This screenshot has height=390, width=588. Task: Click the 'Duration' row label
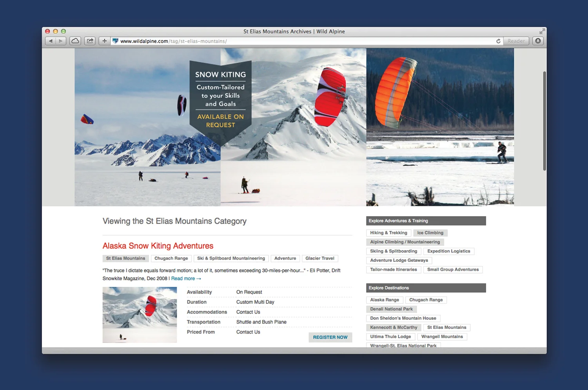[x=196, y=302]
